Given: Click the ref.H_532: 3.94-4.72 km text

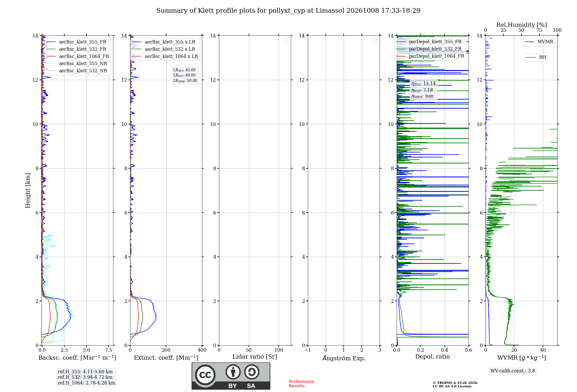Looking at the screenshot, I should [x=85, y=377].
